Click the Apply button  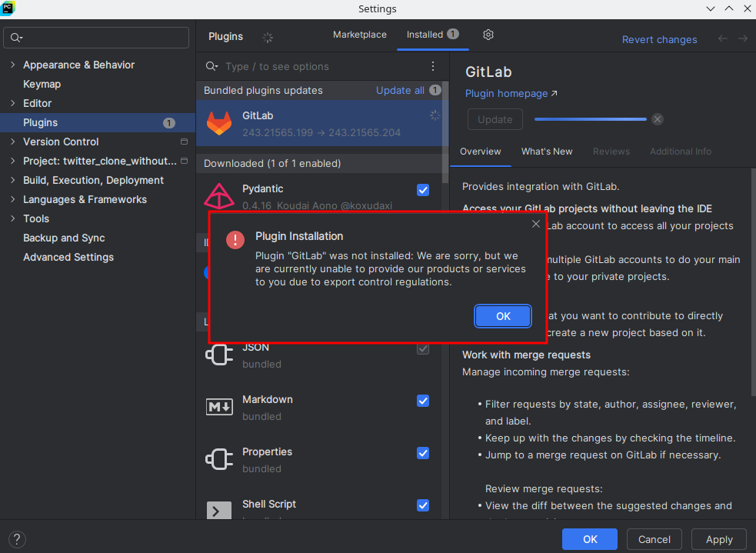(x=719, y=539)
